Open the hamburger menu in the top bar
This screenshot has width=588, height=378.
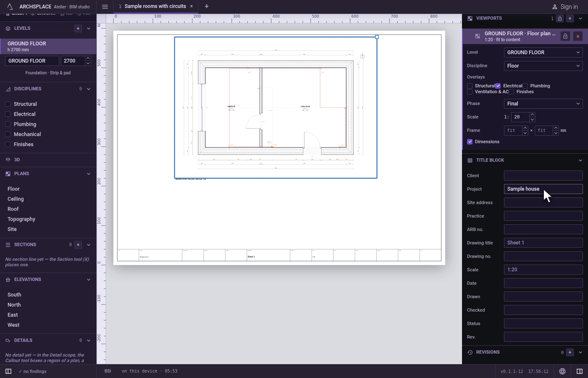pos(105,6)
